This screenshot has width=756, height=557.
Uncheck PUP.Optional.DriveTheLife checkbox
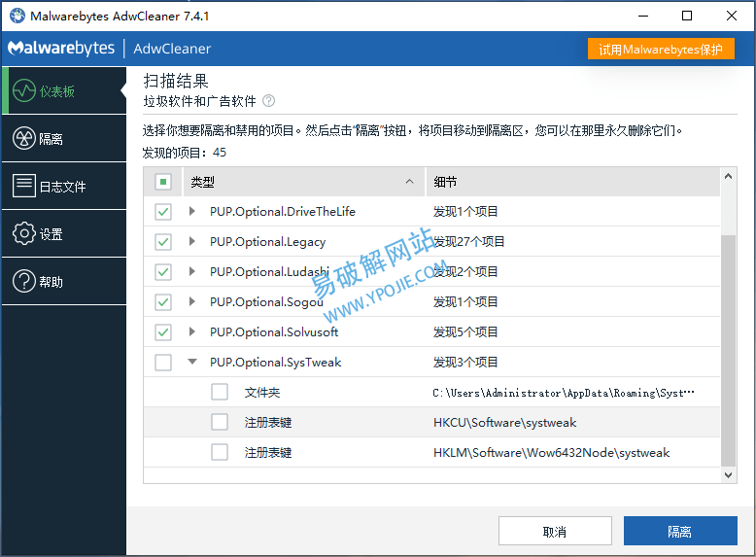[163, 212]
